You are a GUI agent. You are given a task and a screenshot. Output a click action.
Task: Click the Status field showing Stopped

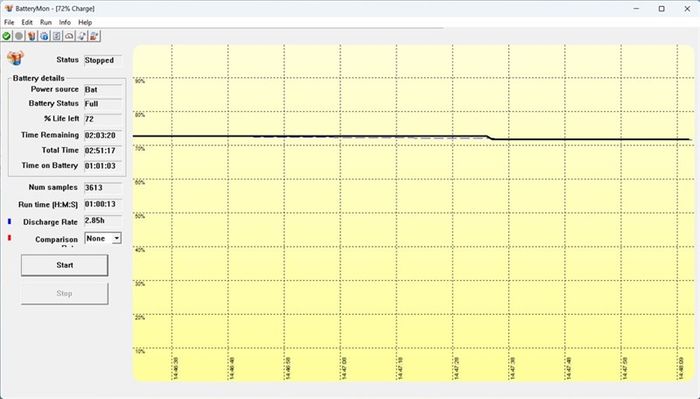(103, 60)
